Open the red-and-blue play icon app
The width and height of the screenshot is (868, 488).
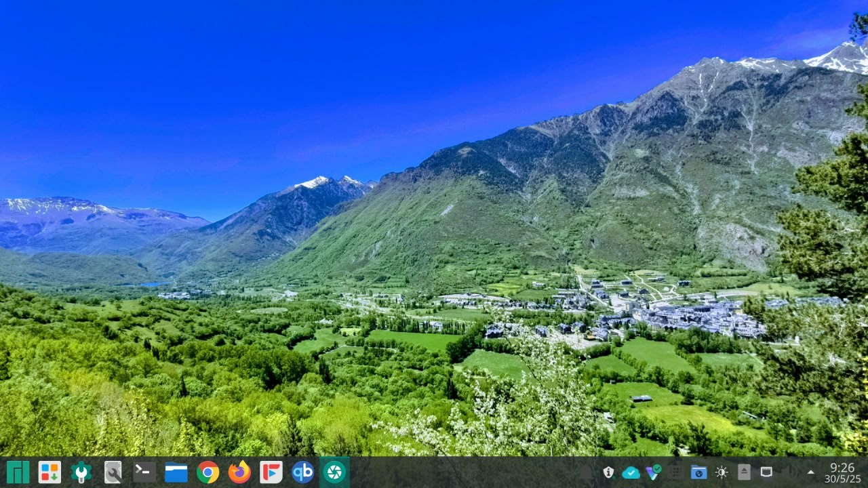(x=271, y=472)
